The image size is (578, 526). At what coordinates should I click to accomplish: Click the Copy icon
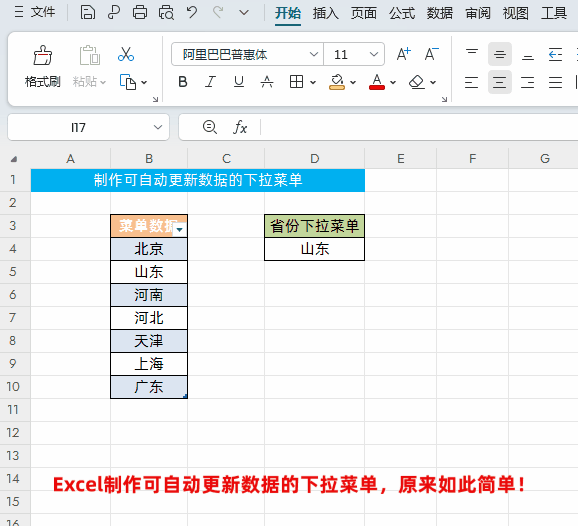tap(128, 82)
